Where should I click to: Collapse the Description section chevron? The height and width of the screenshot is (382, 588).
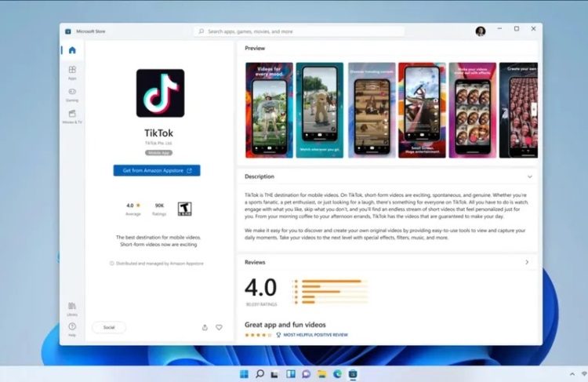[x=530, y=177]
